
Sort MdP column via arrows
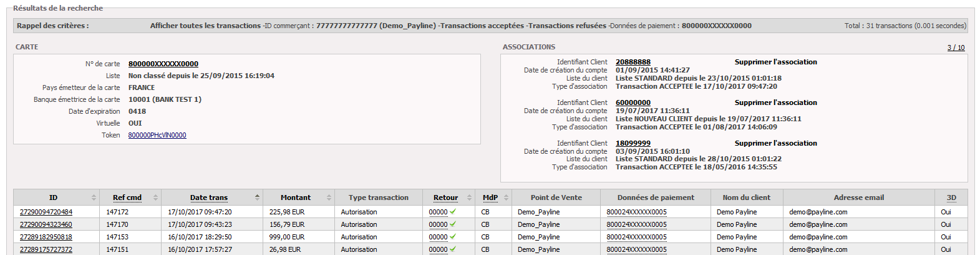point(506,197)
